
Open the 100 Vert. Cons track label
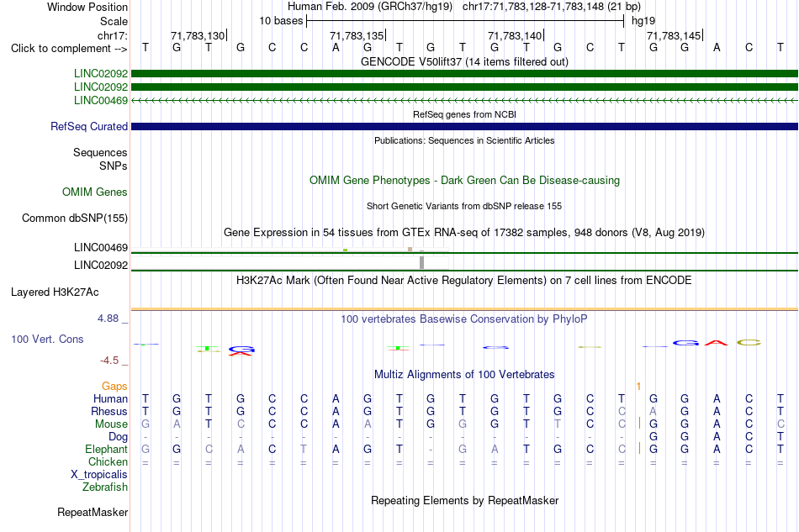47,339
